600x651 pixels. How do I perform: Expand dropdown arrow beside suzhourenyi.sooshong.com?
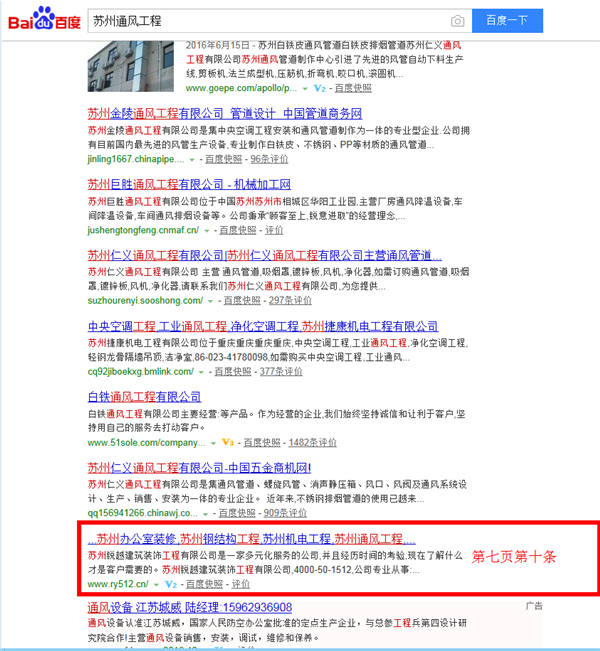click(211, 301)
